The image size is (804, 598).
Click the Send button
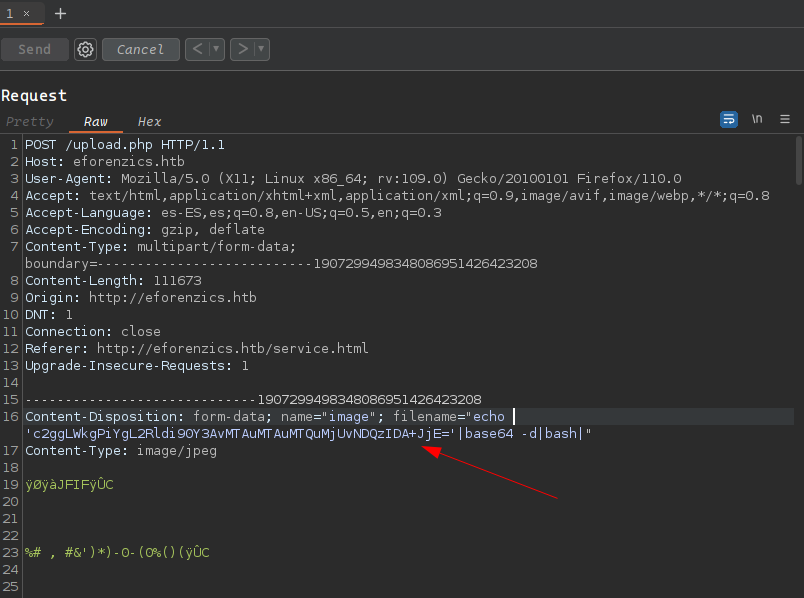34,49
